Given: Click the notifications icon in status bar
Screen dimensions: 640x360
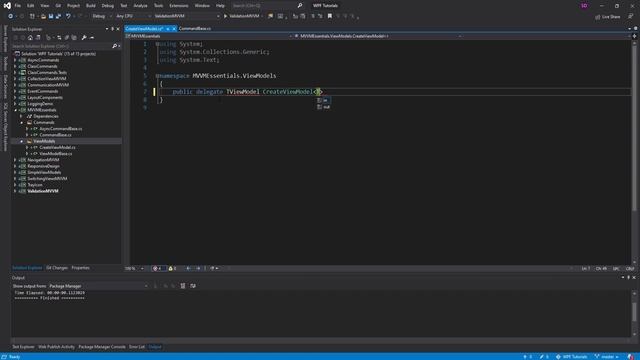Looking at the screenshot, I should pyautogui.click(x=631, y=357).
